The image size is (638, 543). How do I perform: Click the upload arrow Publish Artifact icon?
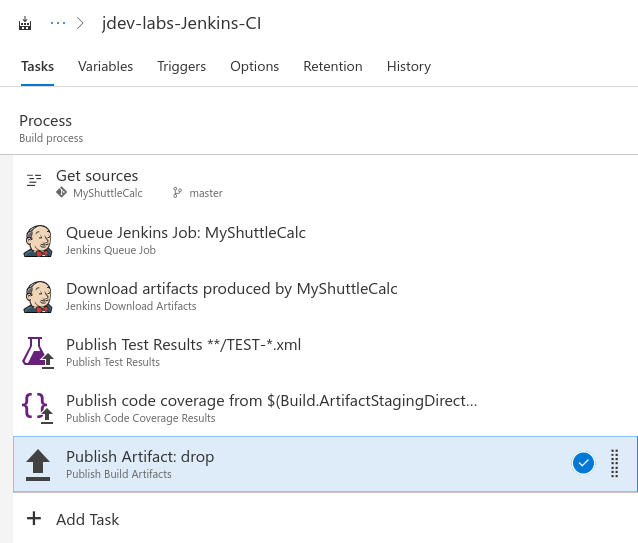38,464
